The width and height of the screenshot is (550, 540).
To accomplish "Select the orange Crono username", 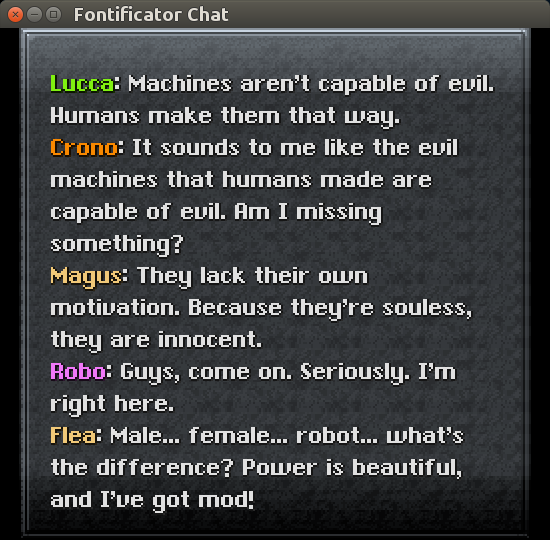I will [84, 147].
